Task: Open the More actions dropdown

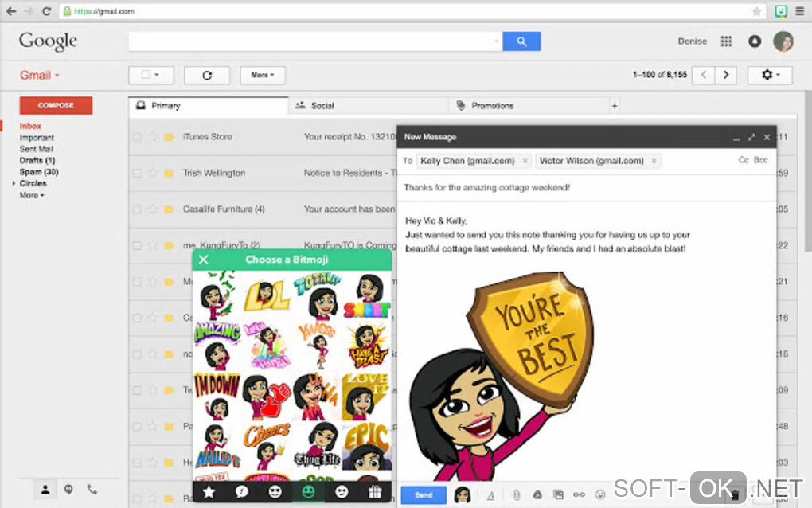Action: click(x=263, y=75)
